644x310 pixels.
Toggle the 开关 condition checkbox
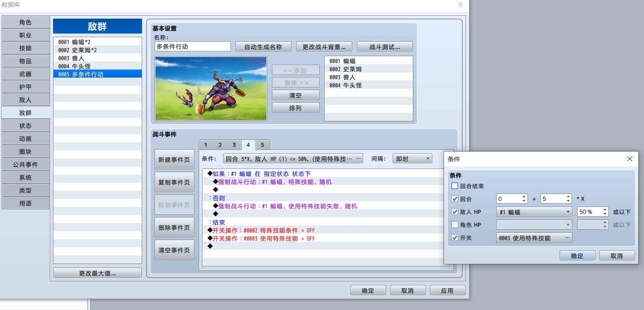(x=455, y=238)
